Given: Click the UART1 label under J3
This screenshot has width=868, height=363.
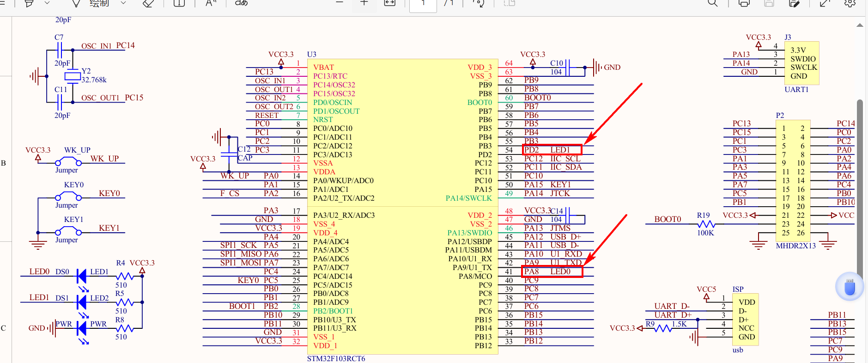Looking at the screenshot, I should tap(796, 89).
